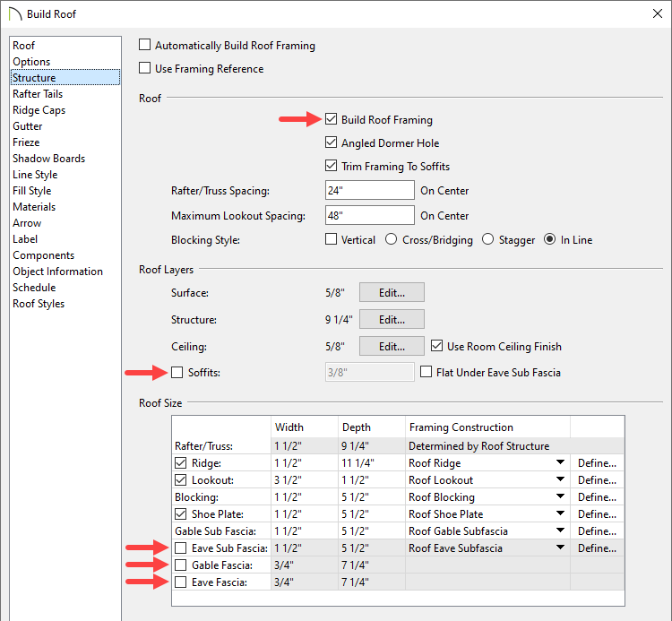Screen dimensions: 672x621
Task: Edit the Structure roof layer
Action: coord(392,319)
